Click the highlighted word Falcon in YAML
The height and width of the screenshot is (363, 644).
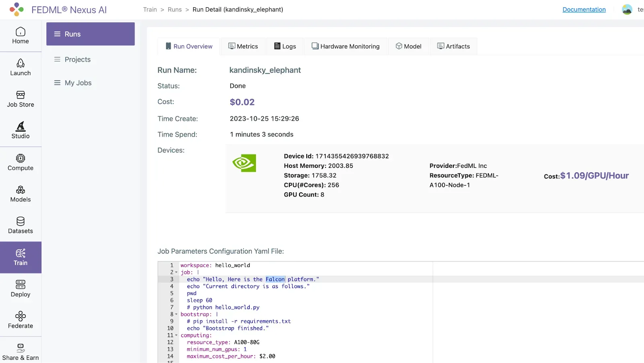pyautogui.click(x=275, y=279)
